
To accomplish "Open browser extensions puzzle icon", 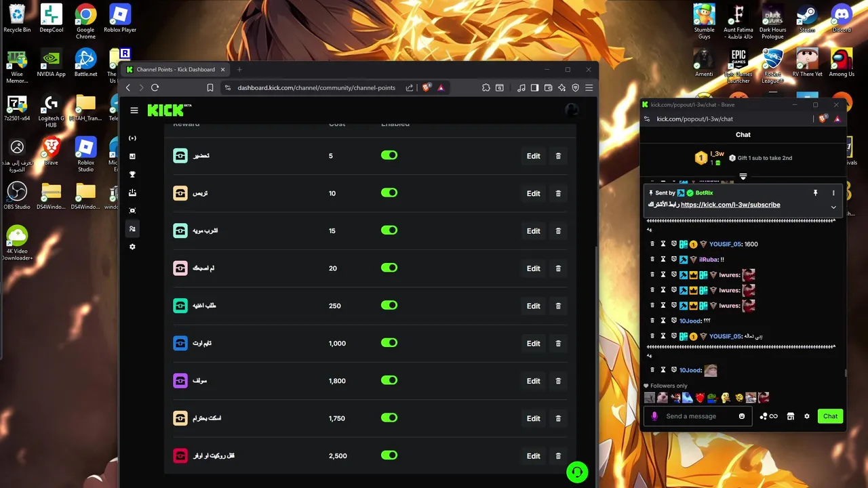I will coord(486,87).
